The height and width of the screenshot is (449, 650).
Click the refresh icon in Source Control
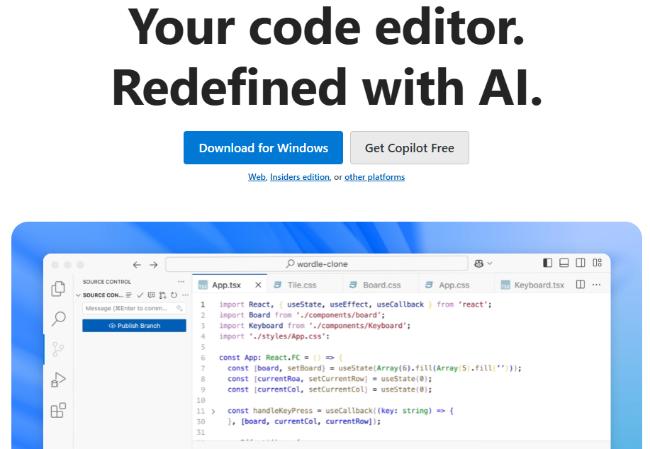174,295
